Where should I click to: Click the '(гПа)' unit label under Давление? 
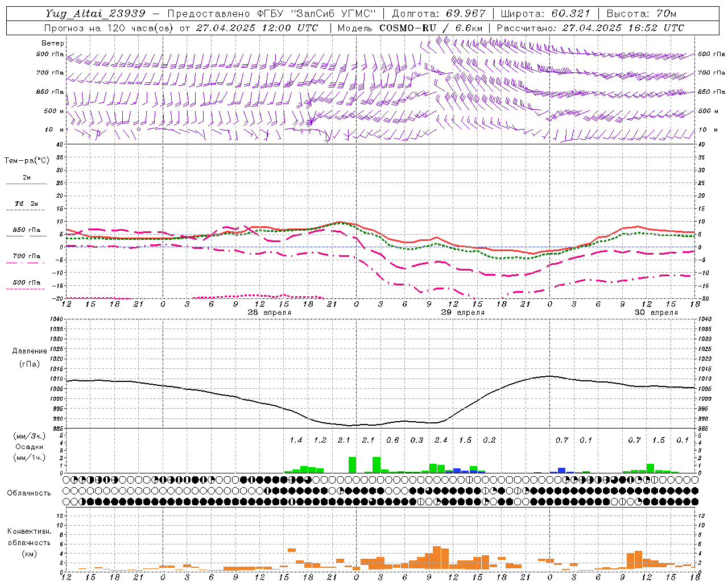coord(29,364)
